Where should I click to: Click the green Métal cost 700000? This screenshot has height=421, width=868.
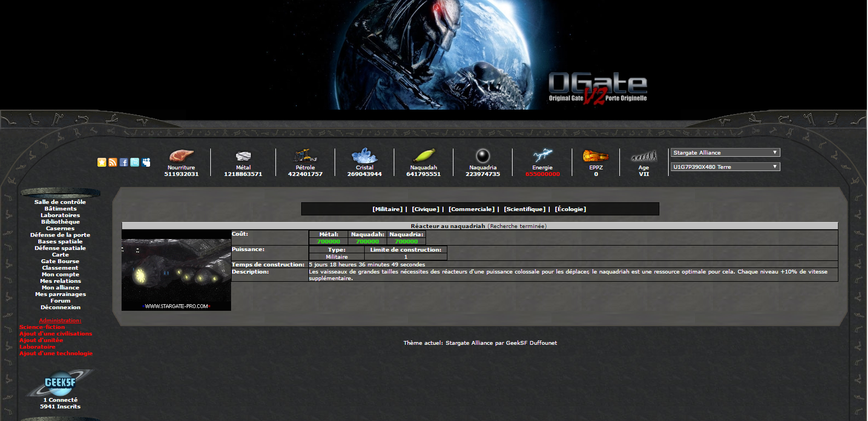329,241
